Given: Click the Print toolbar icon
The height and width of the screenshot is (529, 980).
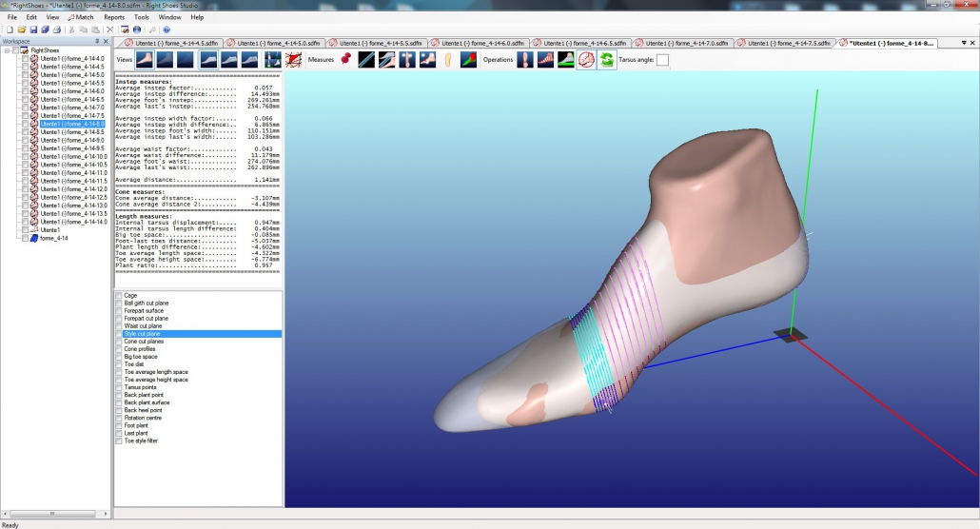Looking at the screenshot, I should point(57,29).
